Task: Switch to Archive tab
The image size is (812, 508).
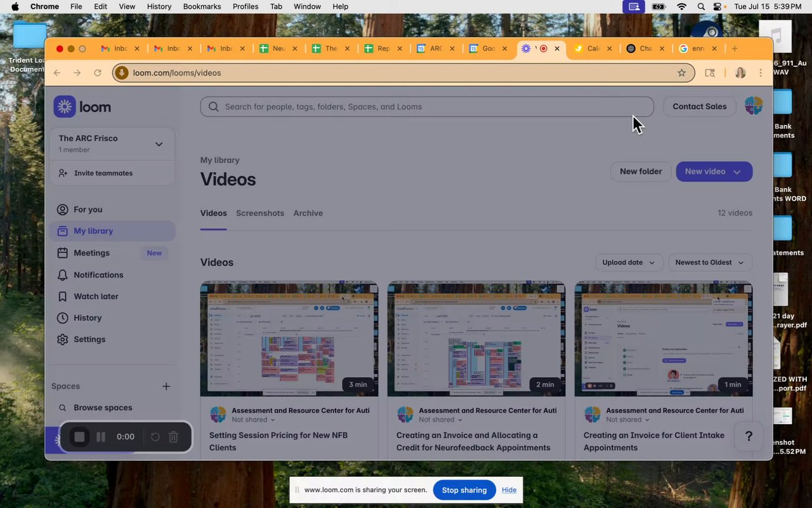Action: (308, 213)
